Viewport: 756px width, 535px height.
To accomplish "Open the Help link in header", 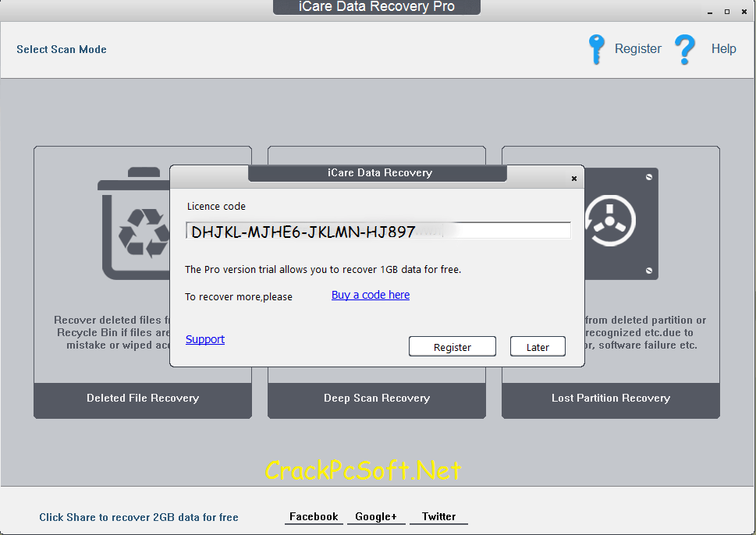I will [723, 48].
